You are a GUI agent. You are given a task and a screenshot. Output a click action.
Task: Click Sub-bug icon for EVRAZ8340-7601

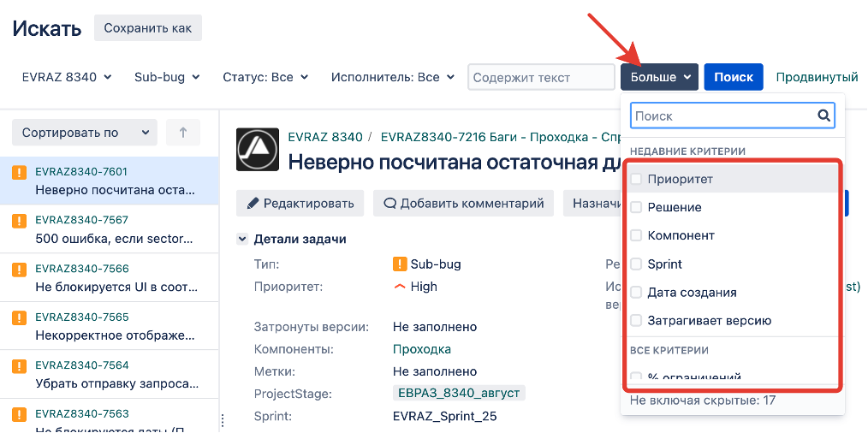[20, 173]
